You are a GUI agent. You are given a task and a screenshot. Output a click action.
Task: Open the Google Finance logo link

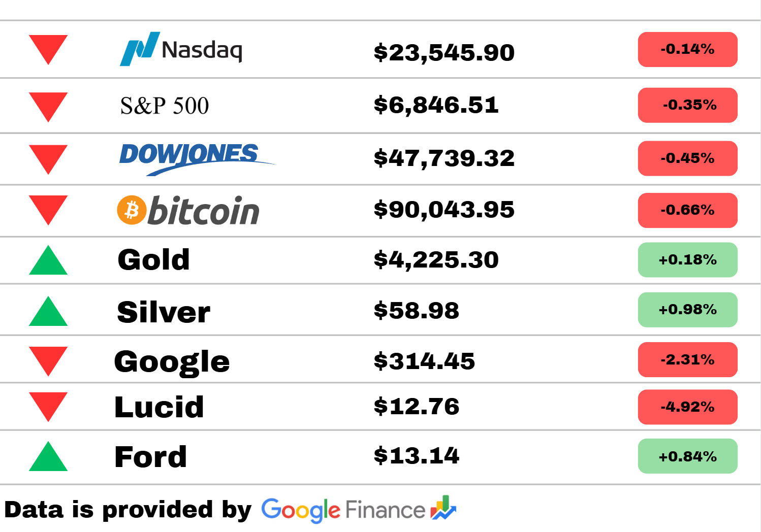(x=359, y=510)
